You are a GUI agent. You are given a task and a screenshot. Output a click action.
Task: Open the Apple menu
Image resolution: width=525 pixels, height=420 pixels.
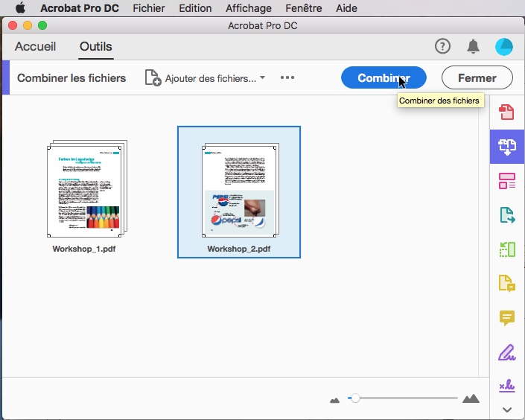pyautogui.click(x=20, y=7)
